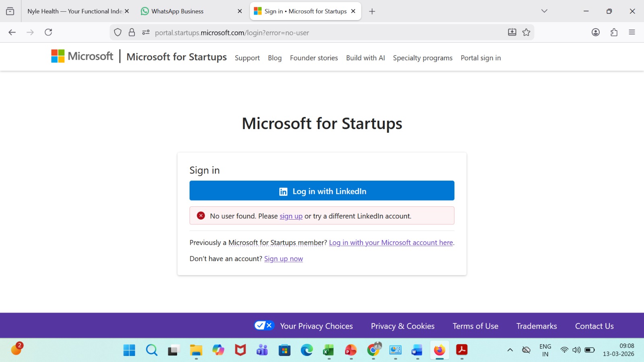This screenshot has height=362, width=644.
Task: Open the Wi-Fi network icon in system tray
Action: [x=564, y=350]
